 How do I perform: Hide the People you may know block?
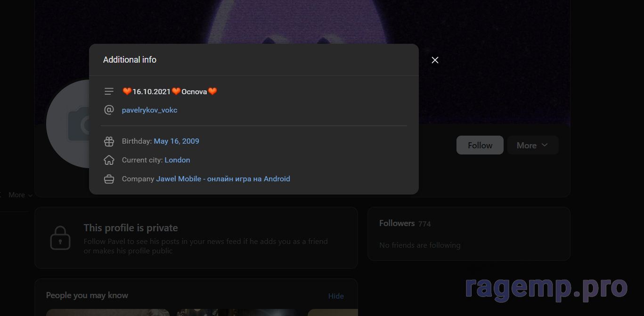(x=336, y=296)
